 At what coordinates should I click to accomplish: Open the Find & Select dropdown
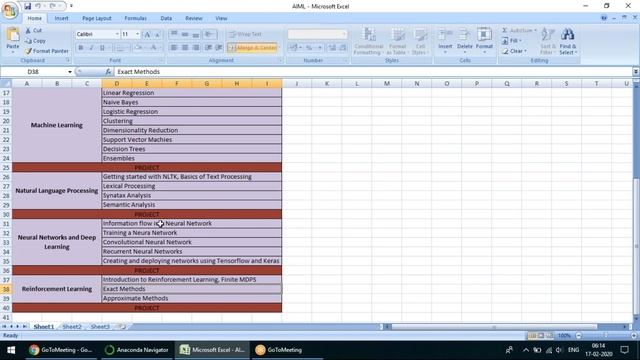click(568, 41)
